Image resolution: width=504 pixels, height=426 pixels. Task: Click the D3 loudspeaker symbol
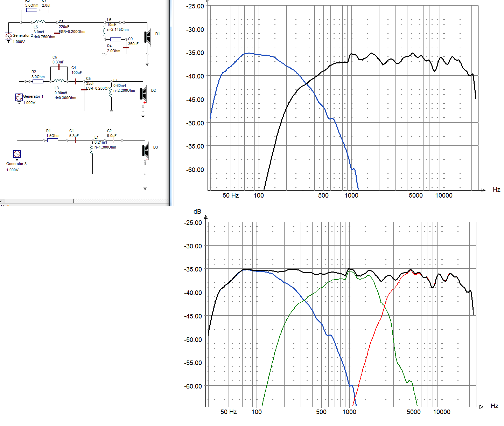pyautogui.click(x=145, y=150)
